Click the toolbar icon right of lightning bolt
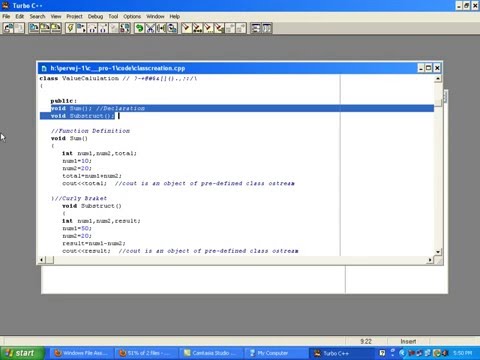Viewport: 480px width, 360px height. tap(81, 28)
